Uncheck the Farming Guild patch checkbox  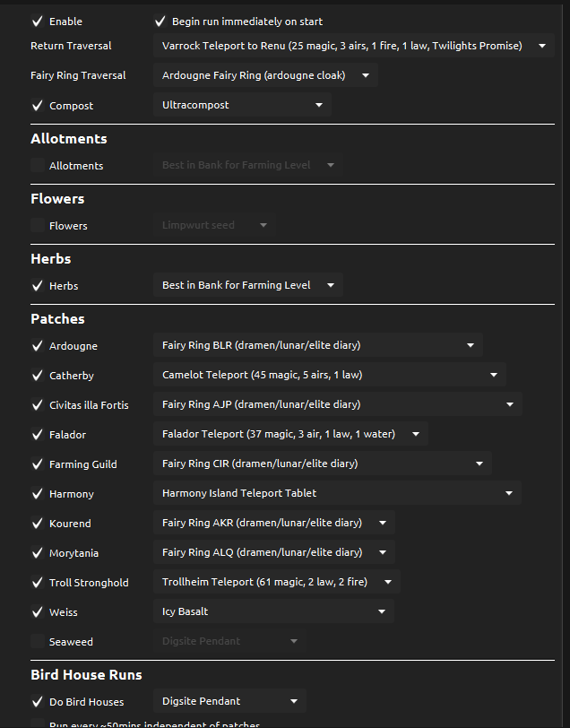[x=37, y=464]
